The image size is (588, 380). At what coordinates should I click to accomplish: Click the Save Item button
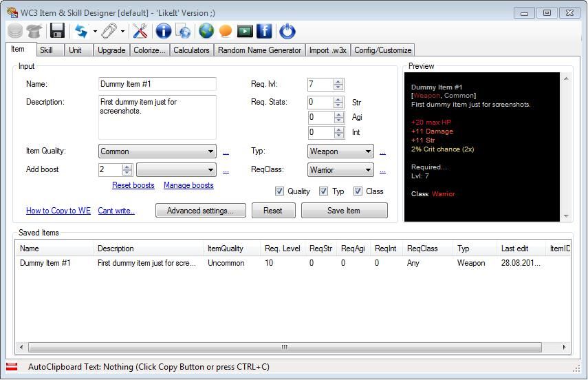345,210
